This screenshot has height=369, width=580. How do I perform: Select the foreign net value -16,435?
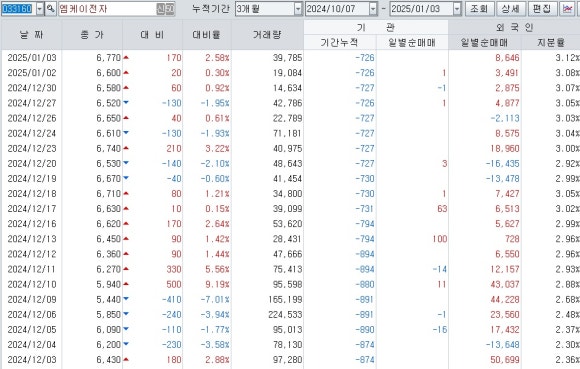(503, 163)
